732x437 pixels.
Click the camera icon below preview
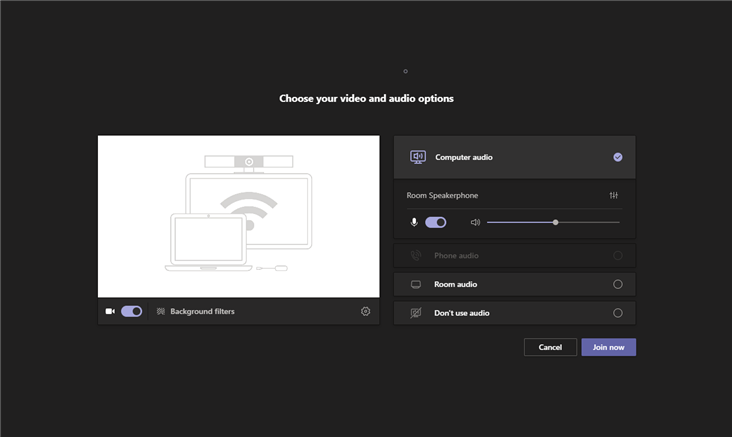pyautogui.click(x=110, y=311)
